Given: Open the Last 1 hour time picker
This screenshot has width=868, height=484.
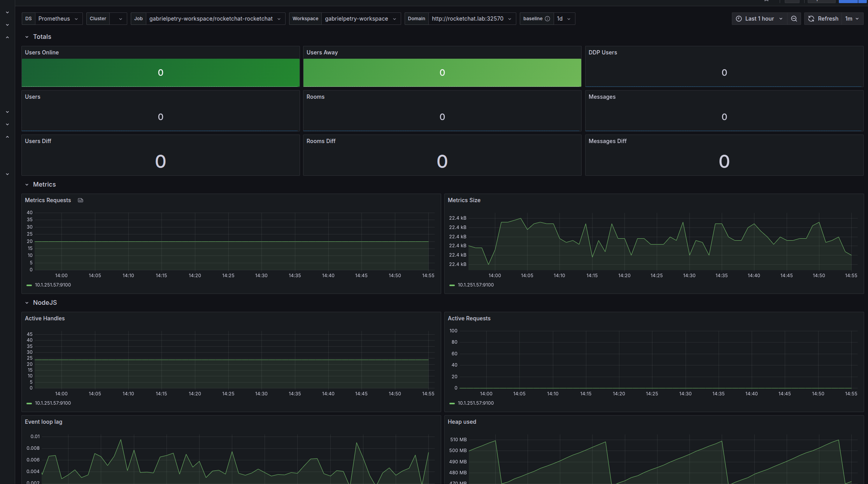Looking at the screenshot, I should tap(759, 19).
